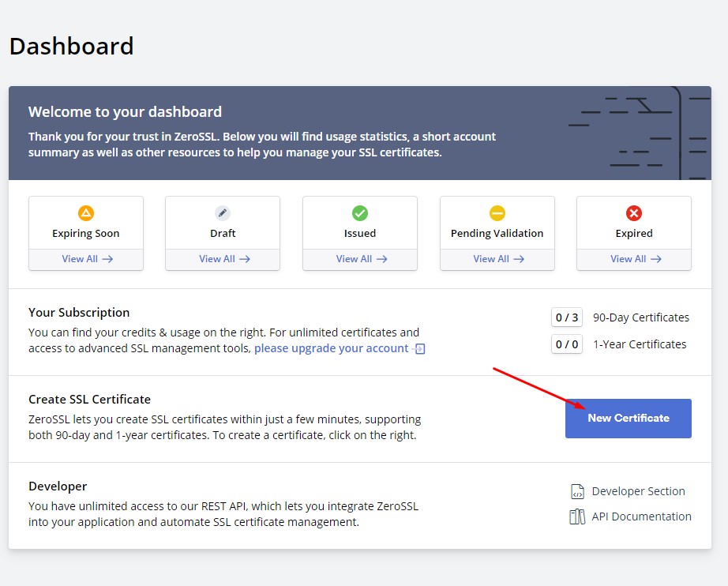Click the external link icon after upgrade link
This screenshot has height=586, width=728.
click(420, 349)
